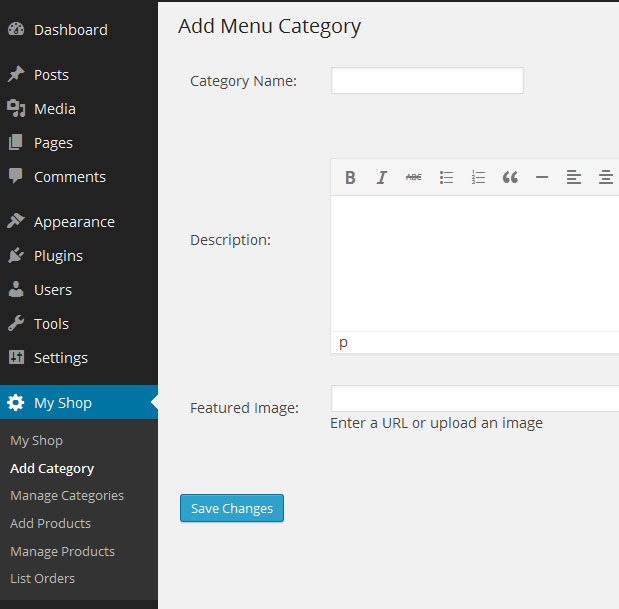Go to Manage Products

[x=62, y=551]
